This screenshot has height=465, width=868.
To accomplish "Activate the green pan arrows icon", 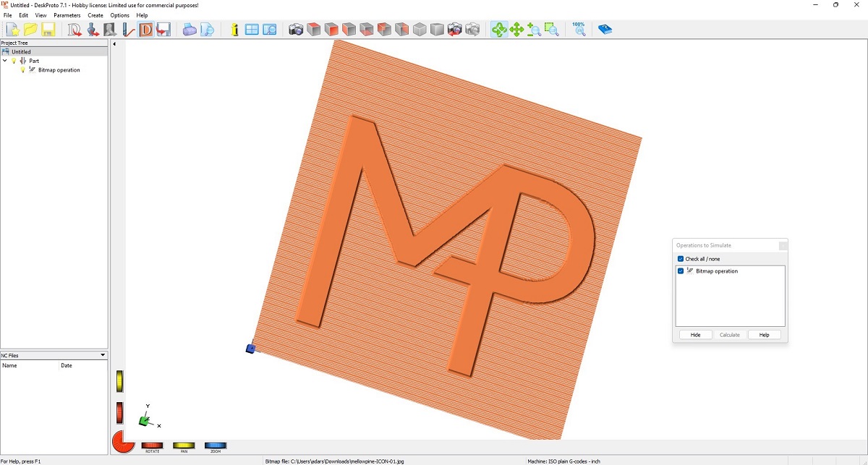I will click(x=516, y=30).
